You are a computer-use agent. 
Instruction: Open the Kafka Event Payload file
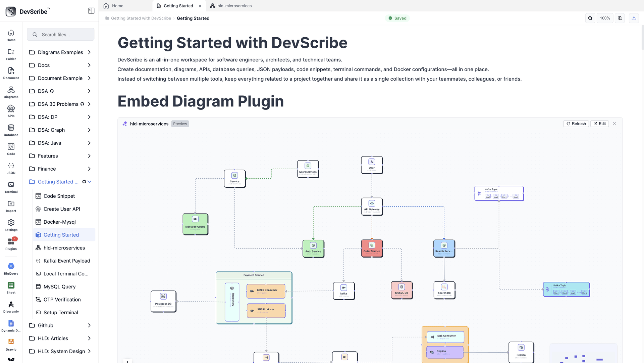(64, 261)
